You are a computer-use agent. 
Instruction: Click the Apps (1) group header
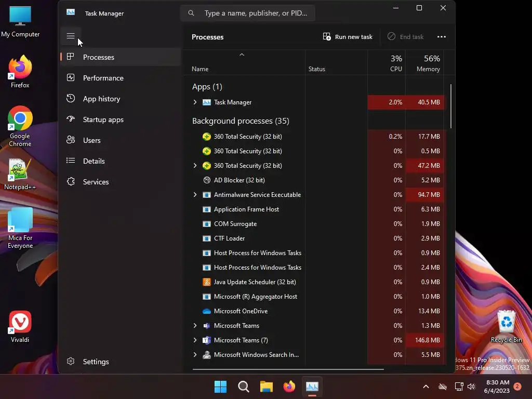[207, 87]
